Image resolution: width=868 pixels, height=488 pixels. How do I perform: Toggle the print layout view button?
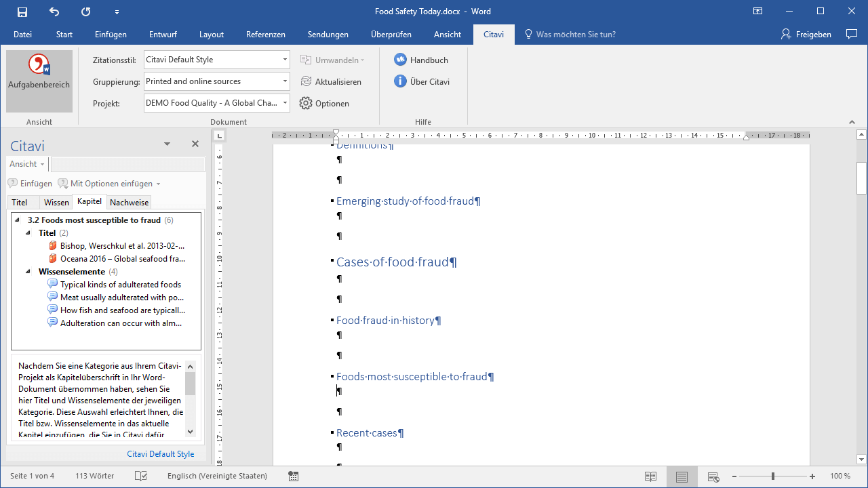(x=682, y=476)
